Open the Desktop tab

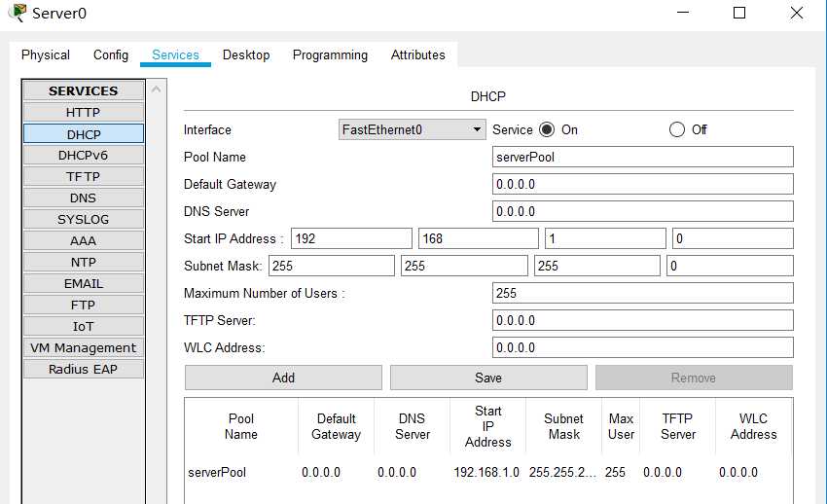coord(246,54)
